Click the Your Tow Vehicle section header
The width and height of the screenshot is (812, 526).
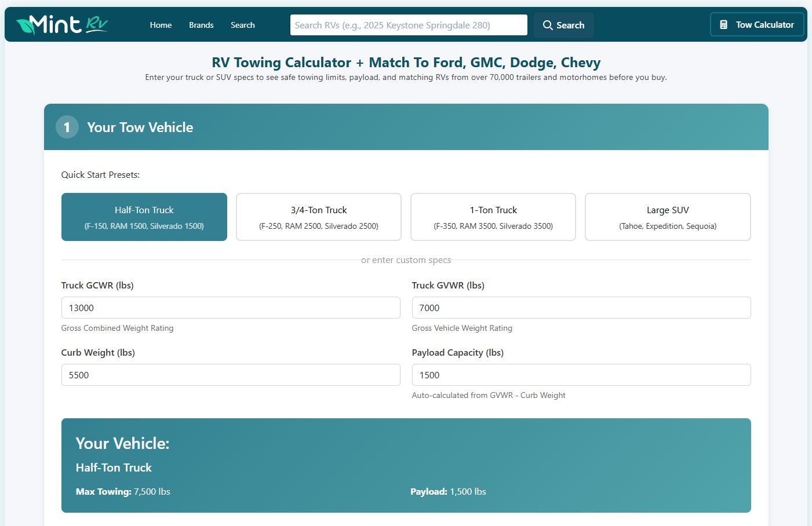pos(140,127)
